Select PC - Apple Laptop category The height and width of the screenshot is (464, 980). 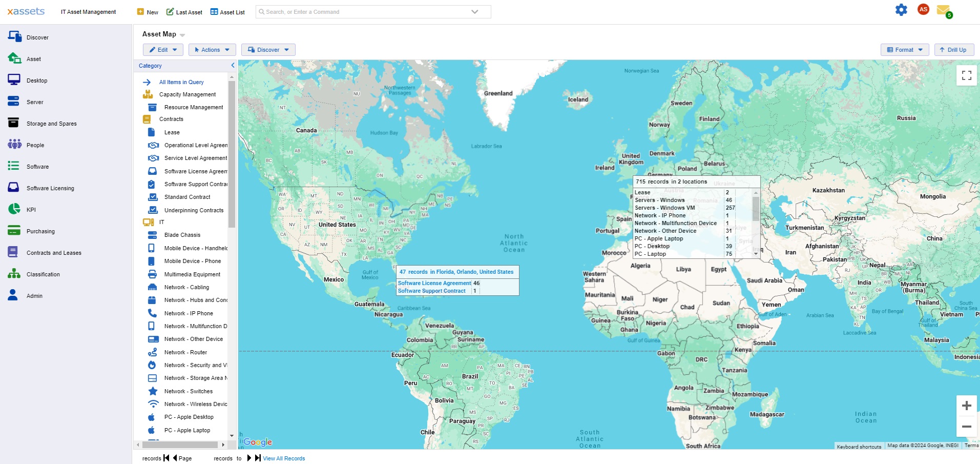pyautogui.click(x=187, y=430)
